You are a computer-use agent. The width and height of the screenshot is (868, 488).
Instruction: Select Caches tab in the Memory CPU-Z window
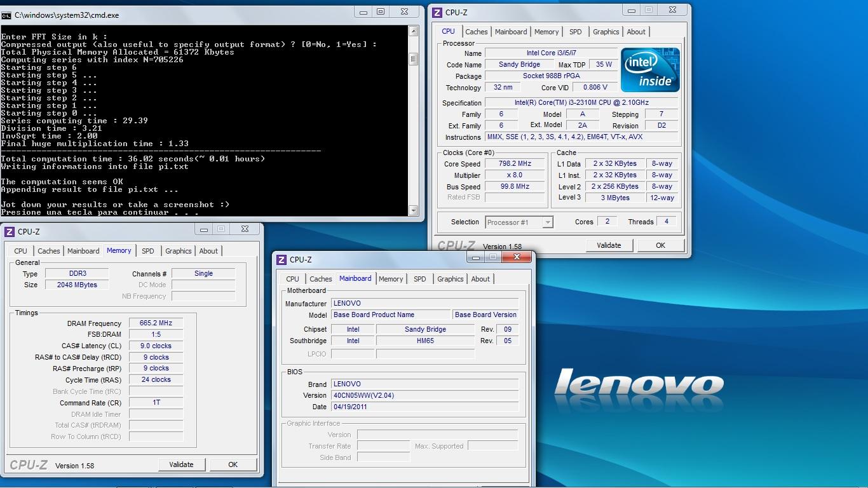coord(48,251)
